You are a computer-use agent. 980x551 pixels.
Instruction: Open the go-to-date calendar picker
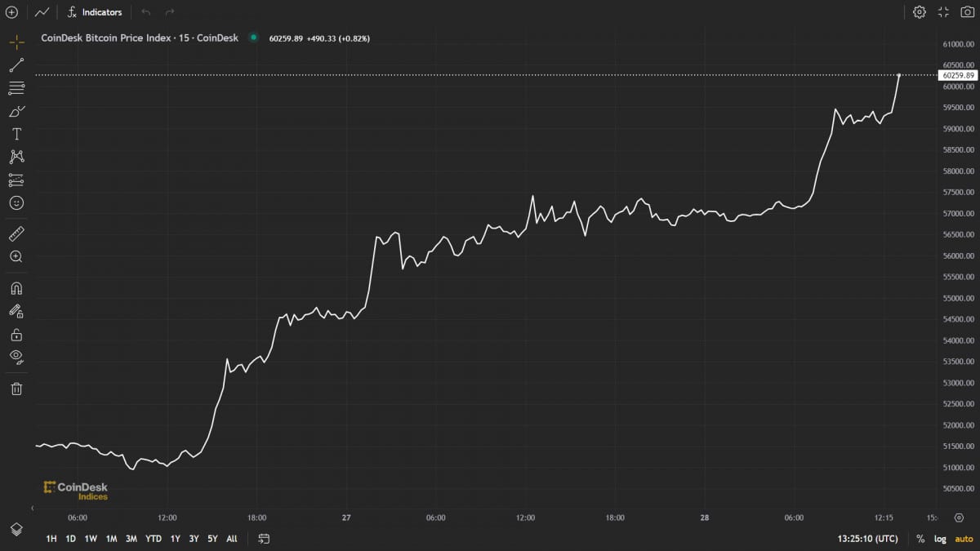(x=262, y=539)
